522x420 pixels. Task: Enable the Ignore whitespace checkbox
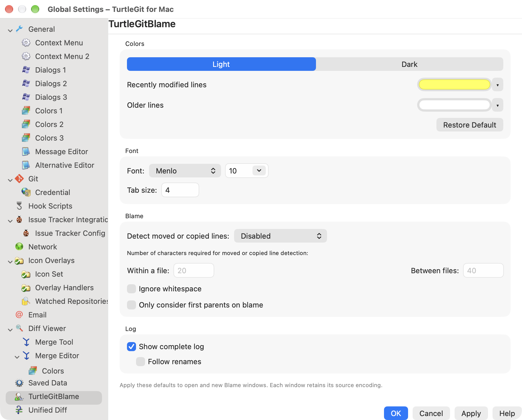click(x=131, y=289)
